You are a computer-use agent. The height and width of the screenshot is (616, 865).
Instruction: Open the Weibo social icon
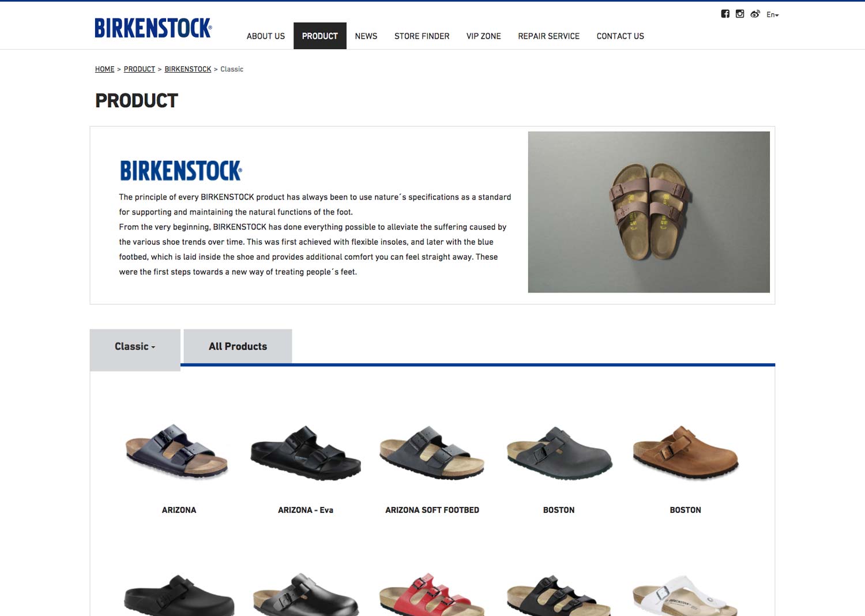pos(755,14)
